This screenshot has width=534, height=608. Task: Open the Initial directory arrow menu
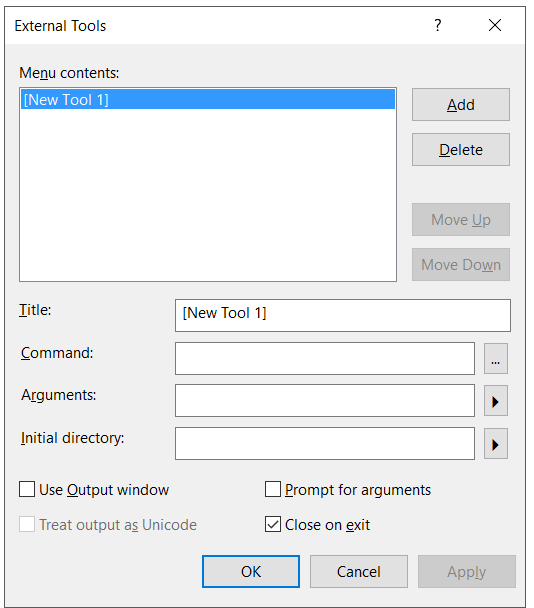tap(496, 444)
